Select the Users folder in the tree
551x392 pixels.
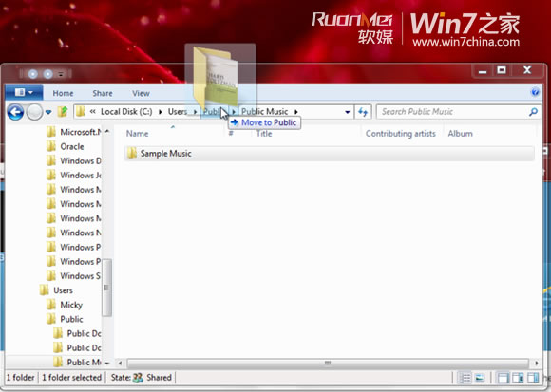point(56,290)
